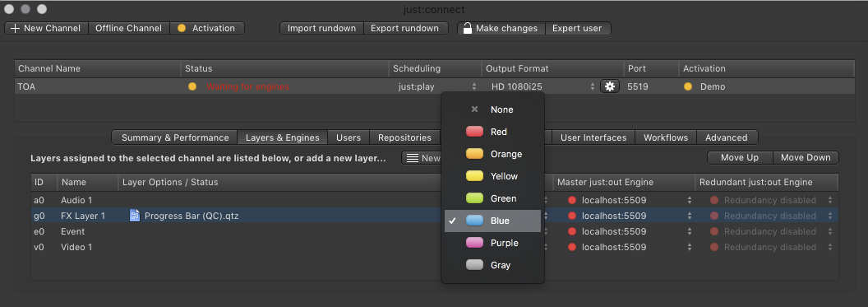Open Master engine dropdown for Event
Viewport: 868px width, 307px height.
click(690, 231)
